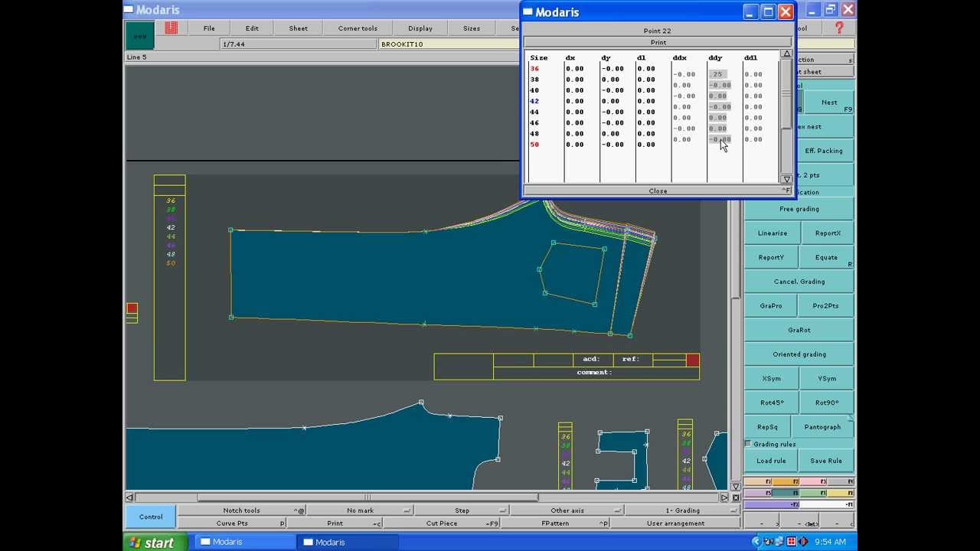Select the GraRot tool
Screen dimensions: 980x551
coord(799,330)
